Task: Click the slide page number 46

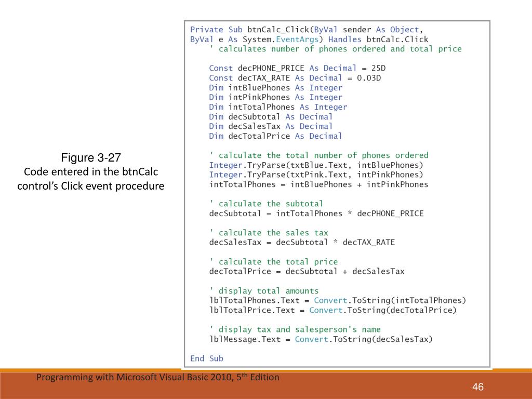Action: pos(478,387)
